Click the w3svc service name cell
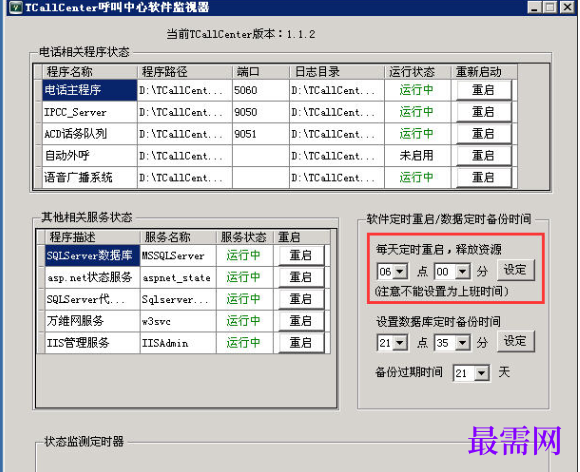This screenshot has height=472, width=580. click(x=178, y=321)
